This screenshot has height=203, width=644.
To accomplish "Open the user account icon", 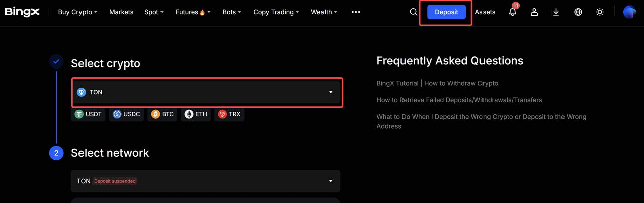I will click(534, 12).
